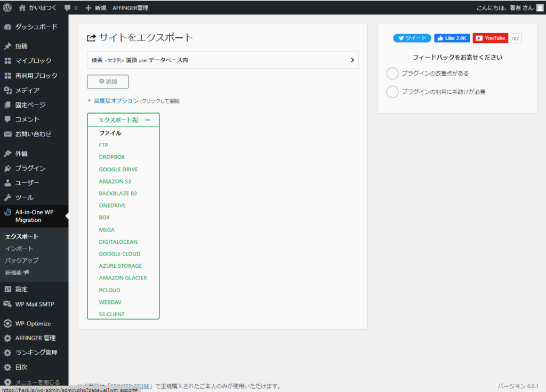
Task: Expand 高度なオプション section
Action: tap(116, 101)
